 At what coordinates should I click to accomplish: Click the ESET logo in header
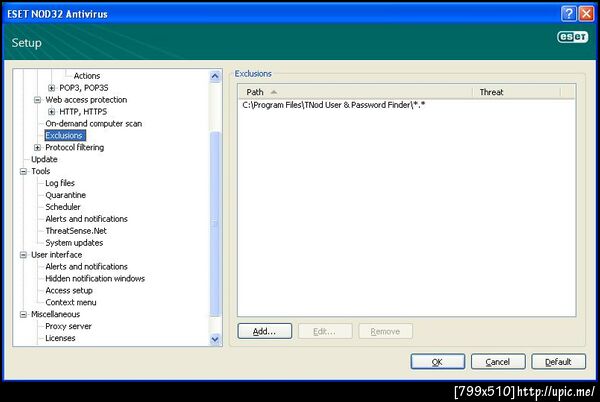572,37
